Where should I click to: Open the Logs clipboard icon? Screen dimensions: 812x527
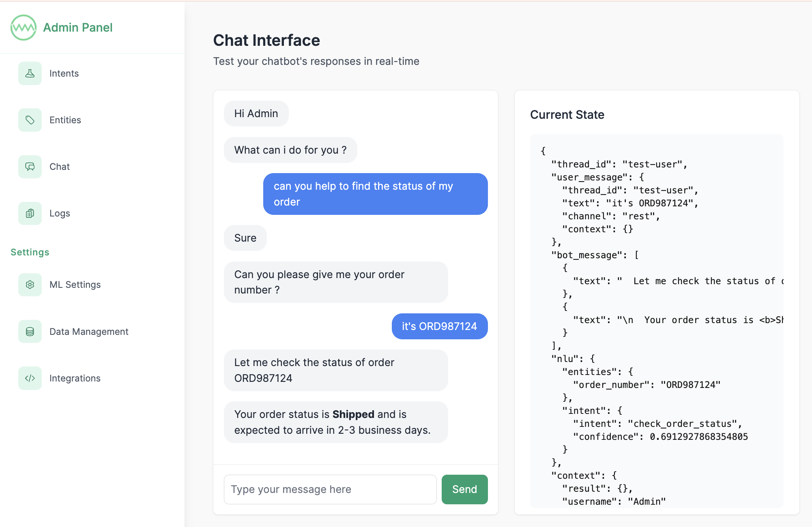(x=30, y=213)
